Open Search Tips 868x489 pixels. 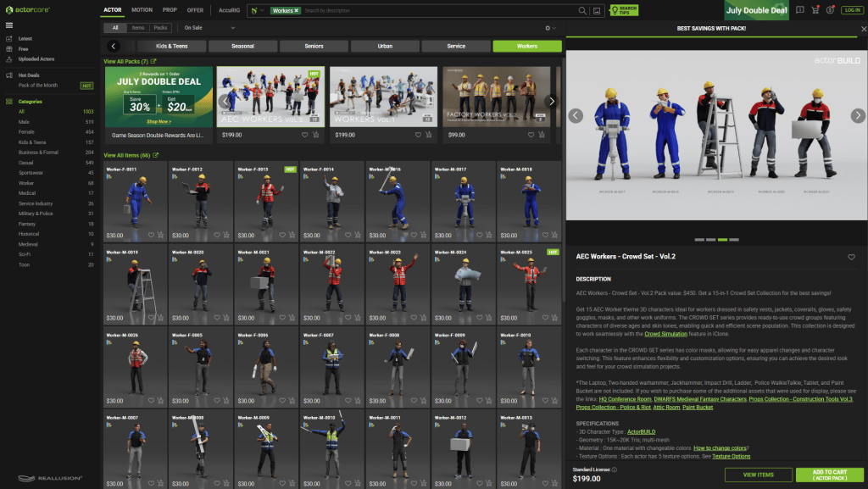624,10
